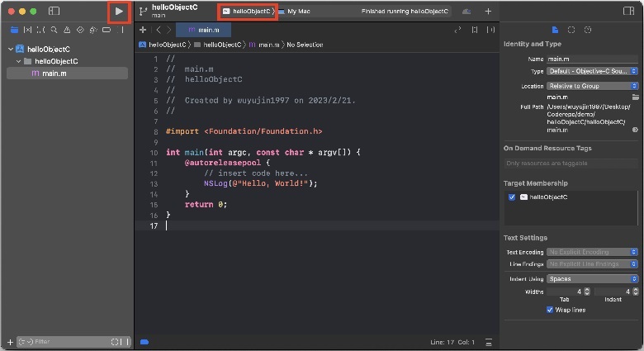Add a new editor tab with plus
Image resolution: width=644 pixels, height=351 pixels.
pyautogui.click(x=143, y=30)
